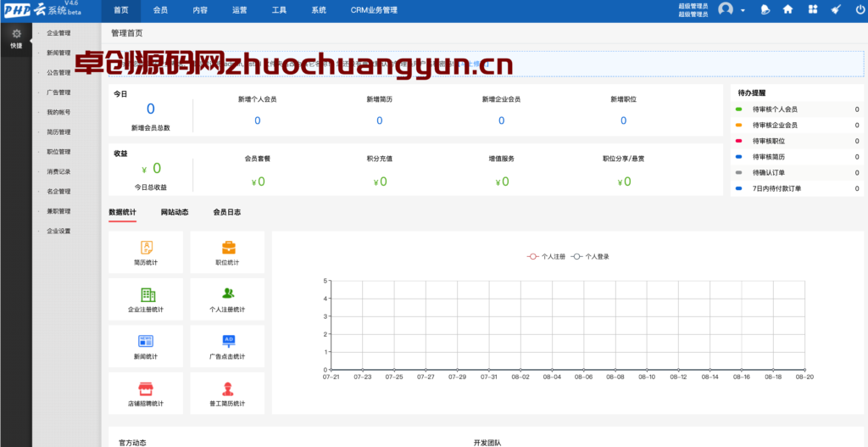The image size is (868, 447).
Task: Click 待审核简历 reminder row
Action: pyautogui.click(x=797, y=157)
